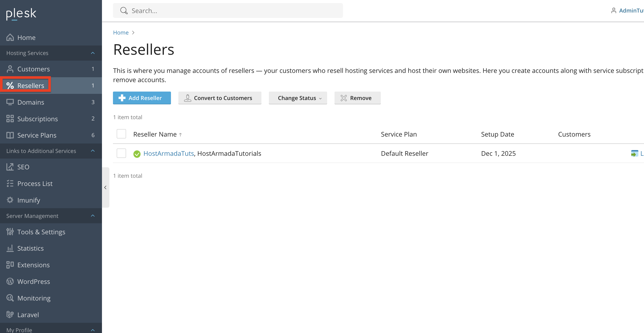Screen dimensions: 644x333
Task: Collapse the Server Management section
Action: coord(93,216)
